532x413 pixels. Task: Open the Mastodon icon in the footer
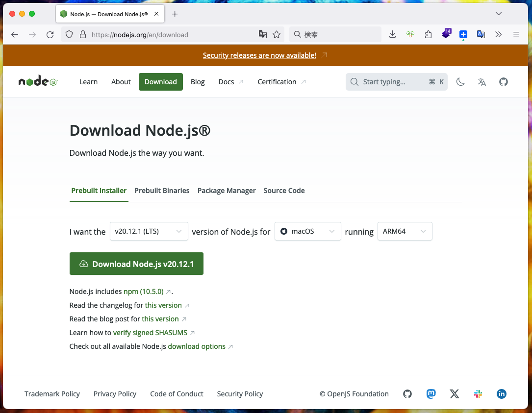tap(431, 394)
